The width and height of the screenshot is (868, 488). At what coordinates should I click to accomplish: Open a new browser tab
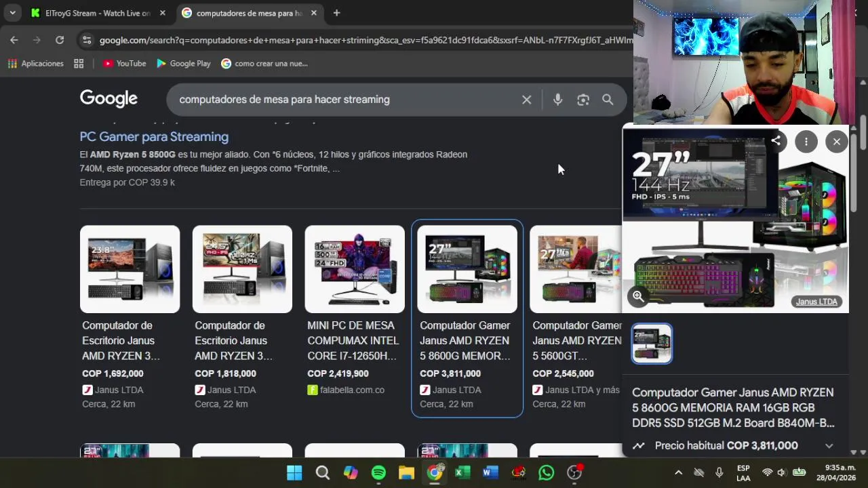[x=336, y=13]
